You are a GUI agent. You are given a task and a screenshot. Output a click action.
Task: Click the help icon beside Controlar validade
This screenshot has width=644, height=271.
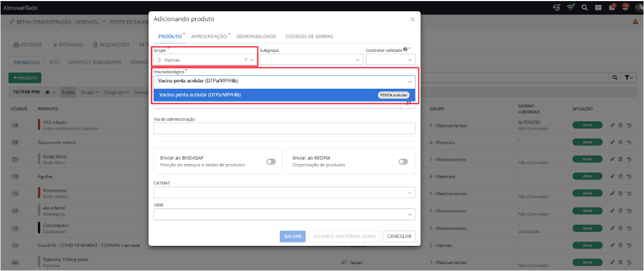[405, 50]
